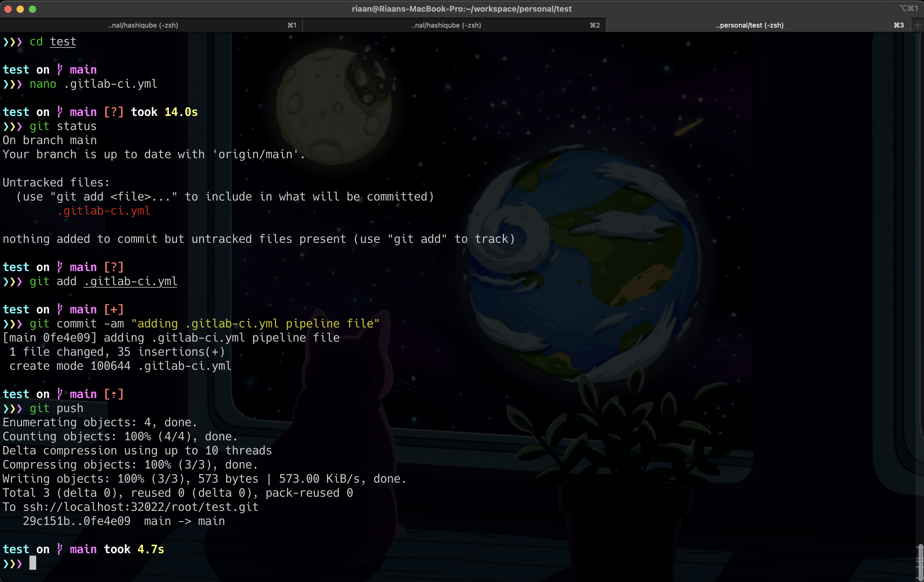This screenshot has height=582, width=924.
Task: Click the 'git status' command
Action: (63, 126)
